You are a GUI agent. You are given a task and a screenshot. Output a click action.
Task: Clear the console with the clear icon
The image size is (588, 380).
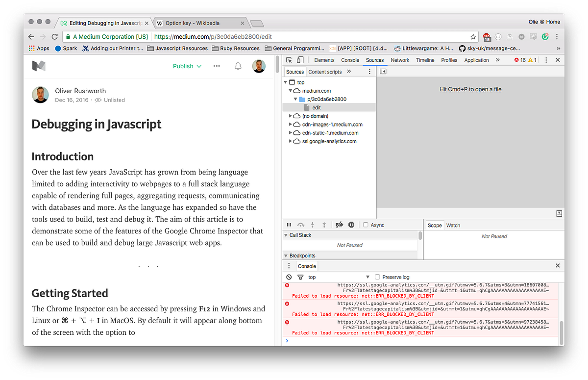click(289, 277)
